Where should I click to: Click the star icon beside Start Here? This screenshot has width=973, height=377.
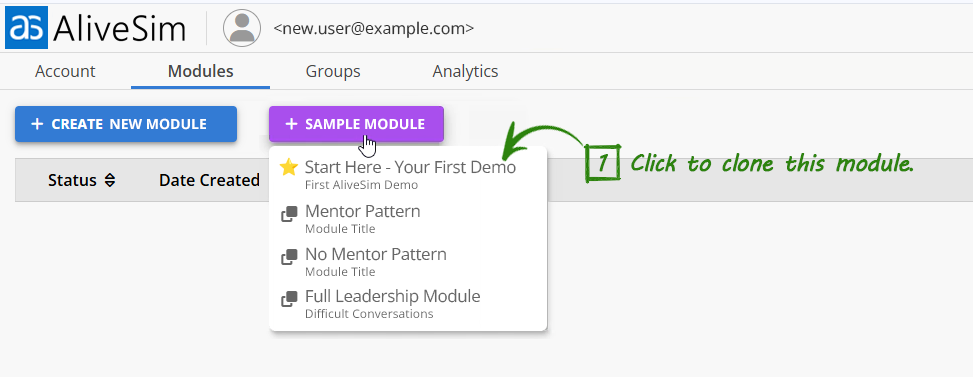click(289, 167)
